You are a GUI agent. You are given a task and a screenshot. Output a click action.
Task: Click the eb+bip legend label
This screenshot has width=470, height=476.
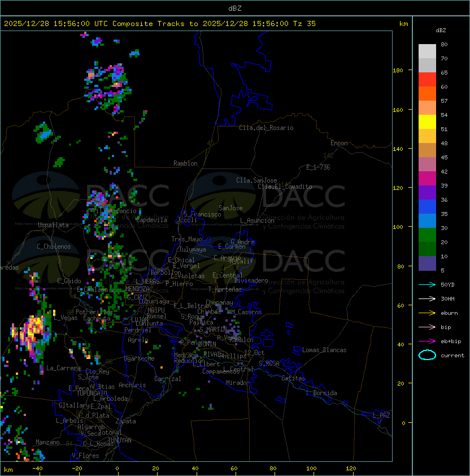[x=451, y=341]
